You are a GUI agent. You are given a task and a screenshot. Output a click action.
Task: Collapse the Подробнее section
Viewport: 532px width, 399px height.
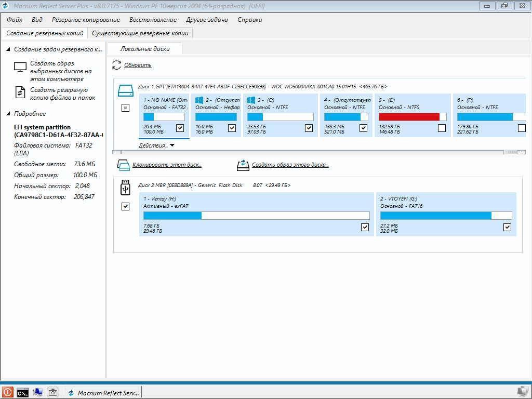[8, 114]
